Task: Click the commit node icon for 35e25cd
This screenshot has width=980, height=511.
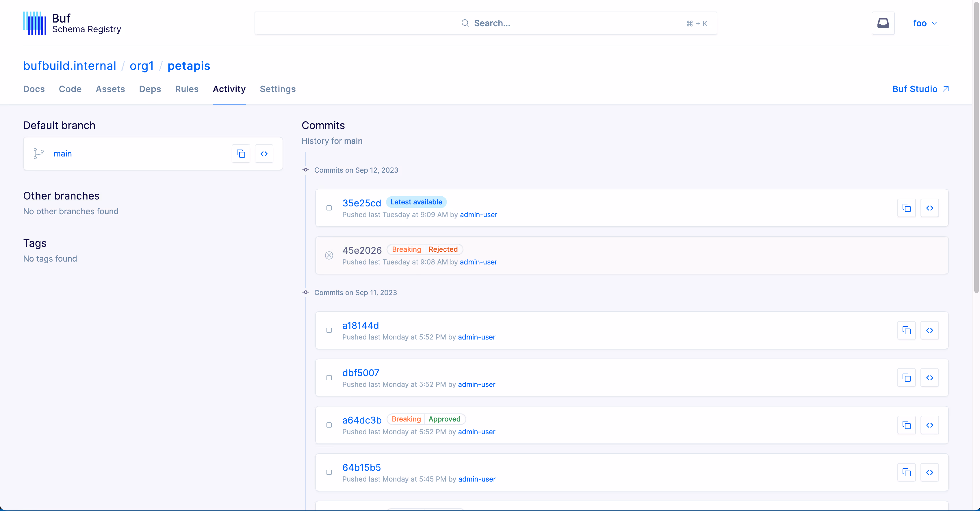Action: tap(329, 208)
